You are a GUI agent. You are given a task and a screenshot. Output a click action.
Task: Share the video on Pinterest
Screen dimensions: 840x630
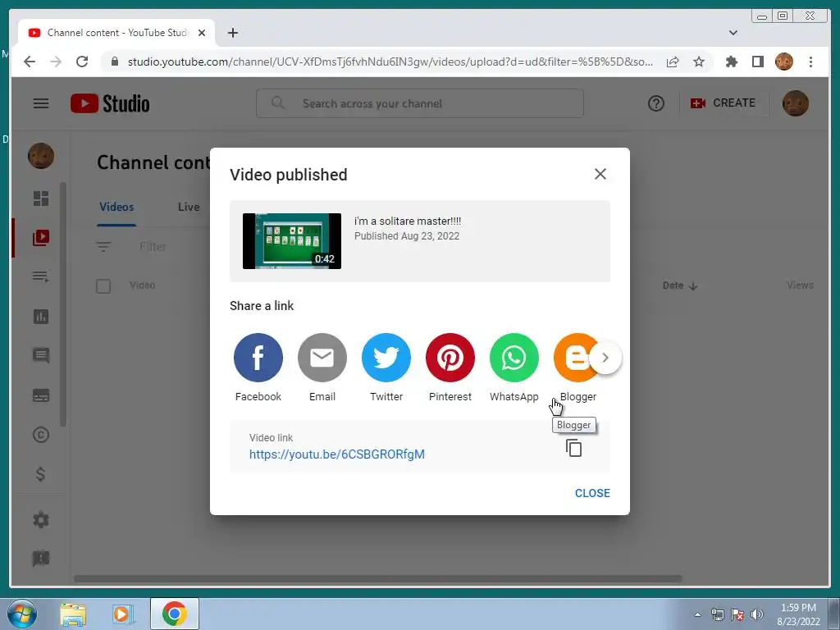pyautogui.click(x=450, y=358)
